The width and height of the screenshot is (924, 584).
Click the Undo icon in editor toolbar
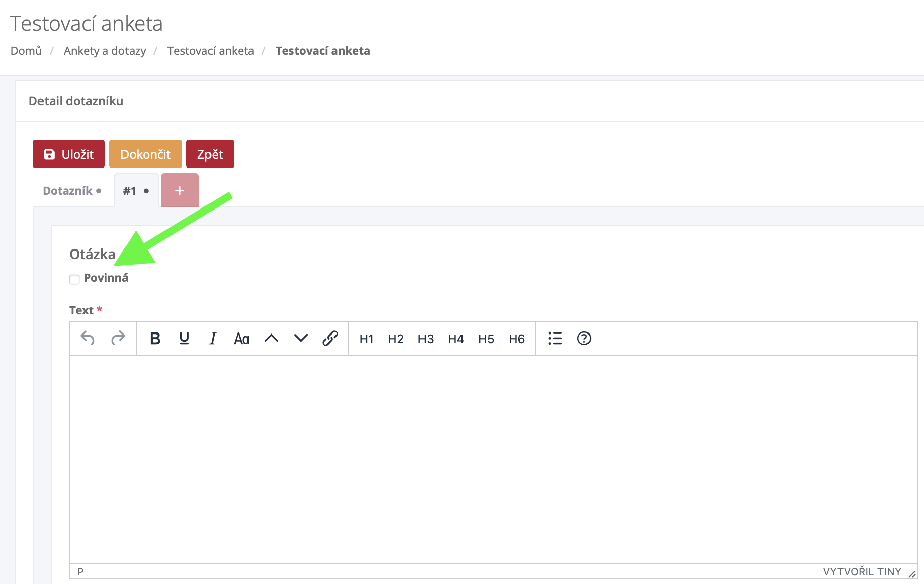(88, 338)
